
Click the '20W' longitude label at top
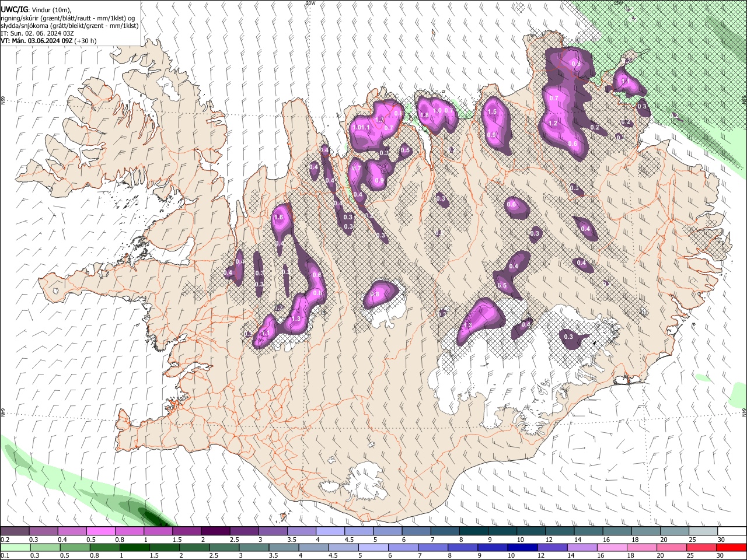click(x=310, y=3)
